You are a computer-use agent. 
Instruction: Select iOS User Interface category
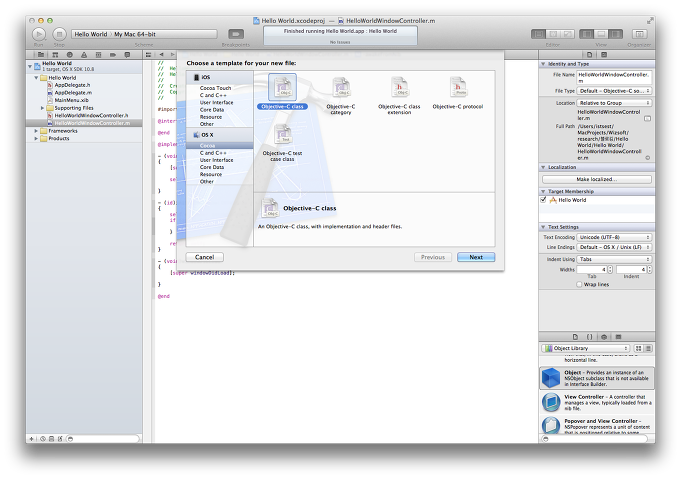click(x=216, y=102)
